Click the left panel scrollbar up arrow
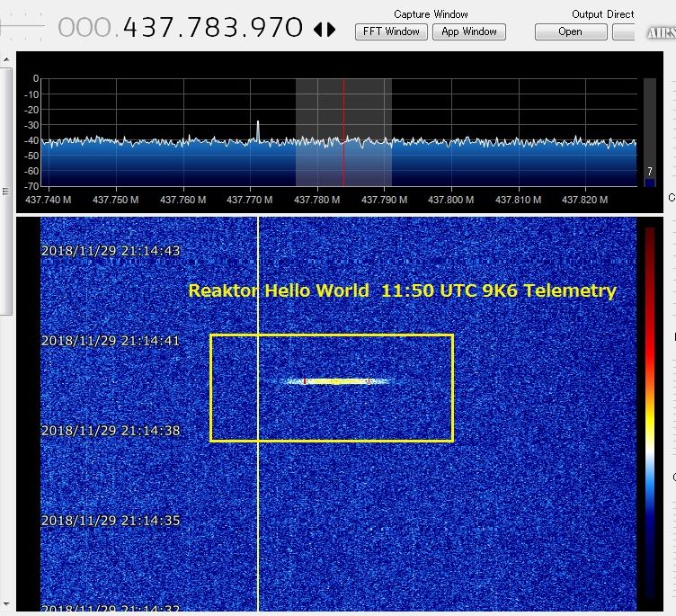The width and height of the screenshot is (676, 616). point(6,59)
